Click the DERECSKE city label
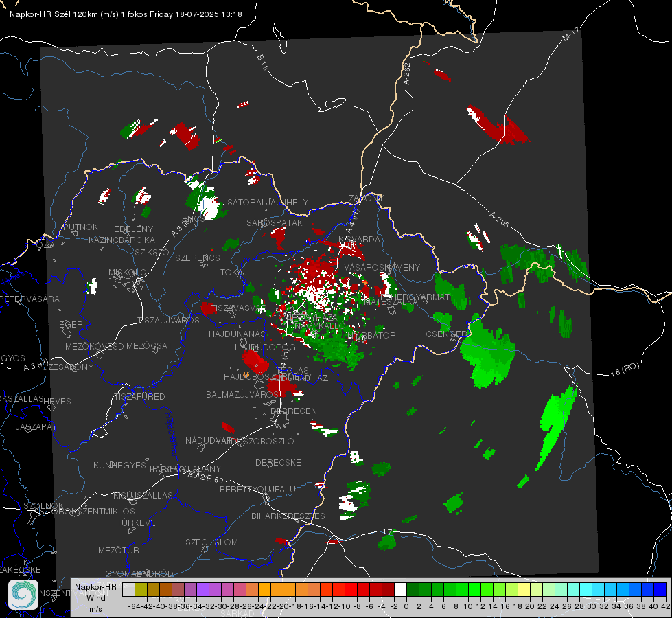Viewport: 672px width, 618px height. pos(278,463)
